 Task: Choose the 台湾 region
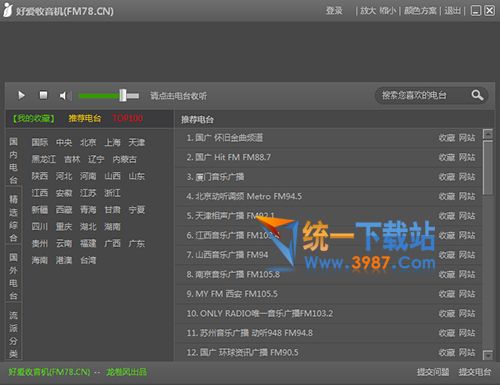point(88,260)
